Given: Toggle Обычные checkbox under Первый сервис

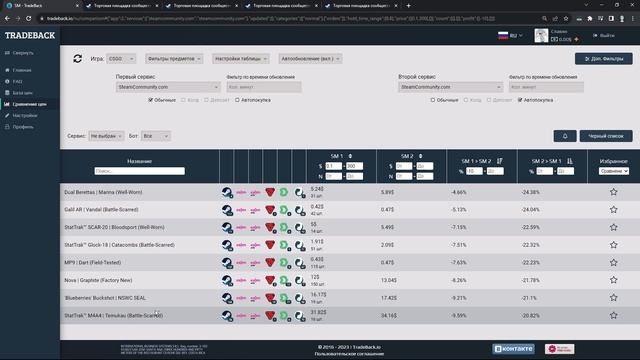Looking at the screenshot, I should pyautogui.click(x=151, y=100).
